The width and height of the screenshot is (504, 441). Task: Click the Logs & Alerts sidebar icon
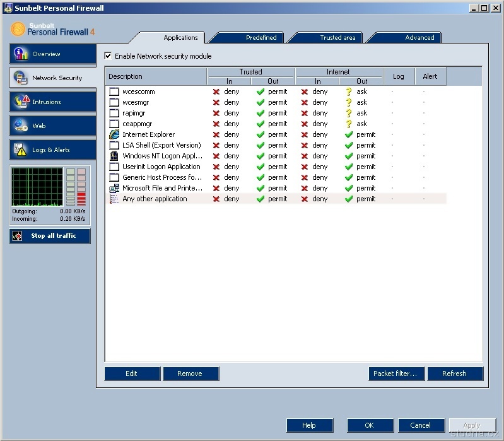21,150
